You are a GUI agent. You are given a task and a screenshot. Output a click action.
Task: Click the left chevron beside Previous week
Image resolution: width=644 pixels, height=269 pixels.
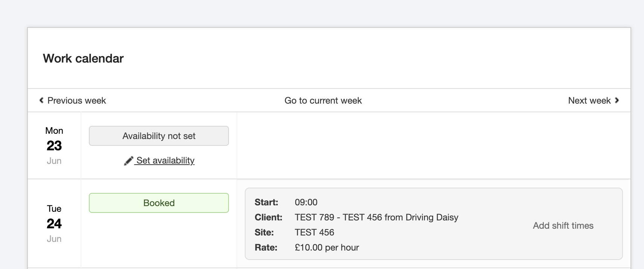click(41, 101)
